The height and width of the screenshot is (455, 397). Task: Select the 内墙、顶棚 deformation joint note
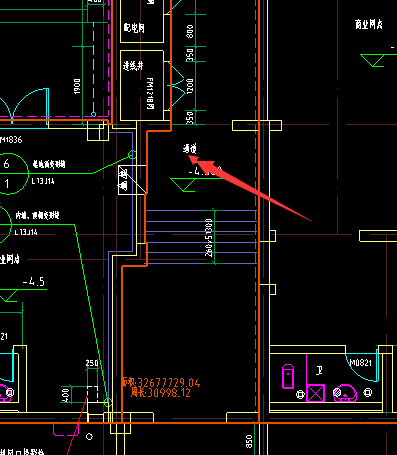[37, 216]
